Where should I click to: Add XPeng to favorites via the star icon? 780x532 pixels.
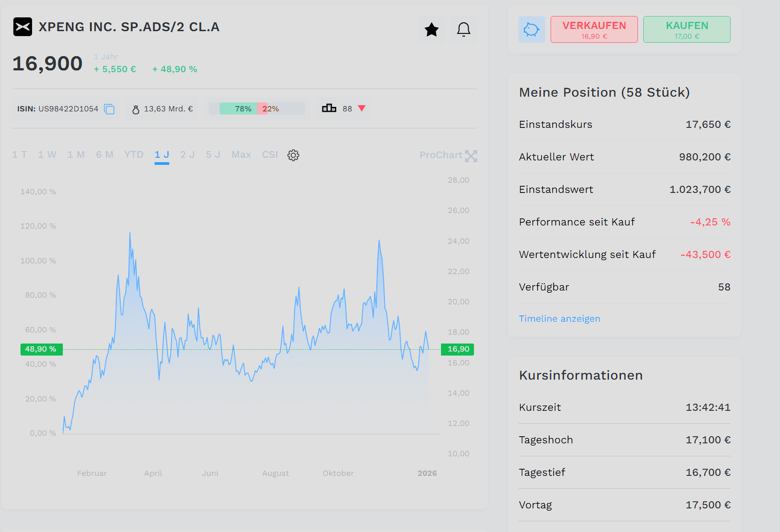click(431, 29)
